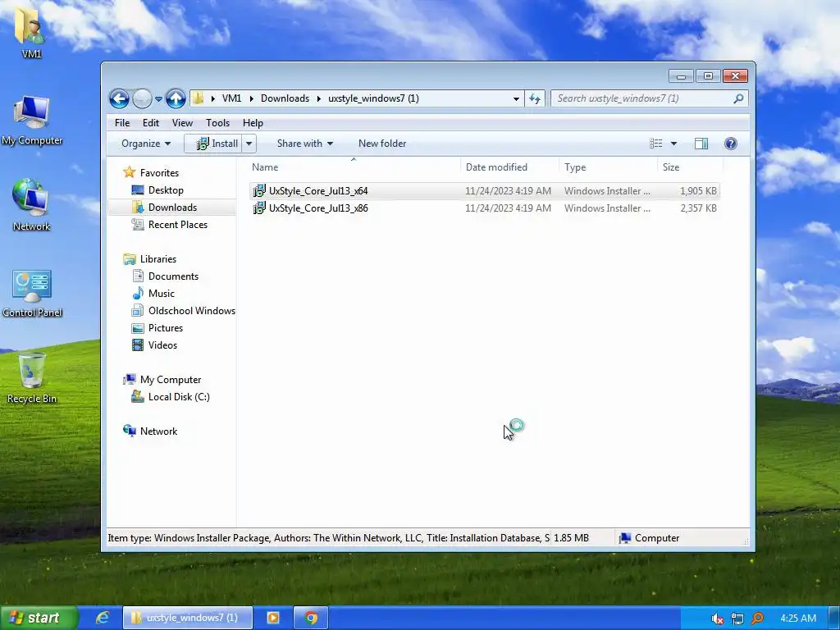Image resolution: width=840 pixels, height=630 pixels.
Task: Open the More view options arrow
Action: click(674, 144)
